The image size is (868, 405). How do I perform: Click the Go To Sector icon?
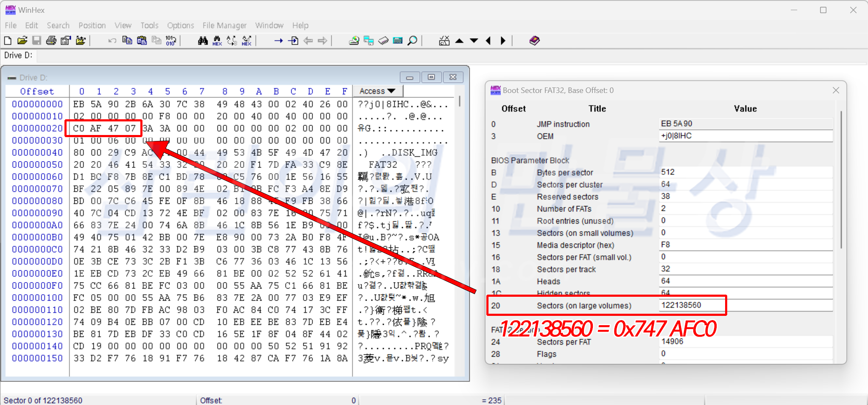(x=293, y=41)
